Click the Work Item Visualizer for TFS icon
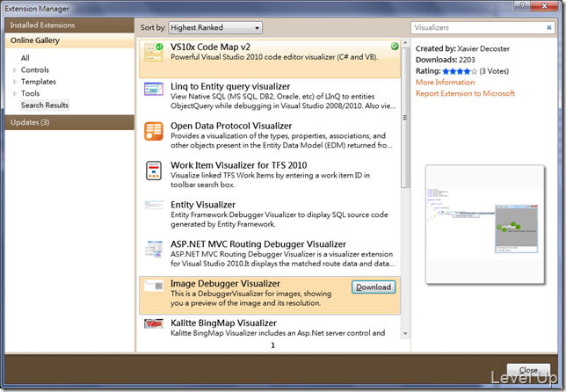 tap(154, 171)
